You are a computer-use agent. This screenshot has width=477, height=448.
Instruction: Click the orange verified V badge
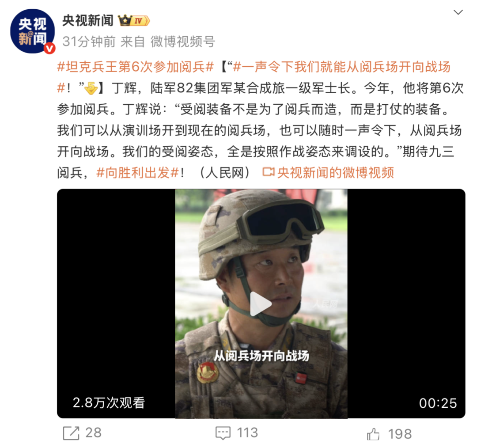pyautogui.click(x=49, y=49)
